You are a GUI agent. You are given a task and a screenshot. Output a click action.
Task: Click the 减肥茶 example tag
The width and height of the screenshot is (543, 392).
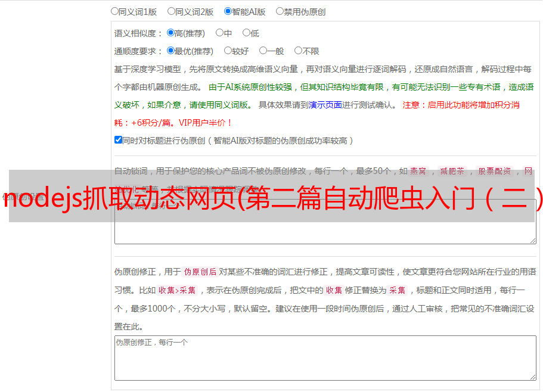click(452, 171)
